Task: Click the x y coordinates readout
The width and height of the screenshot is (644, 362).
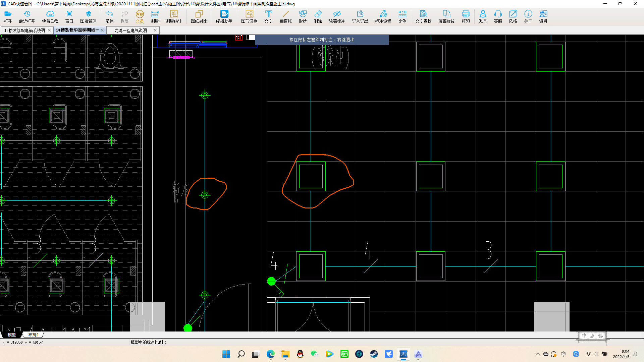Action: (23, 342)
